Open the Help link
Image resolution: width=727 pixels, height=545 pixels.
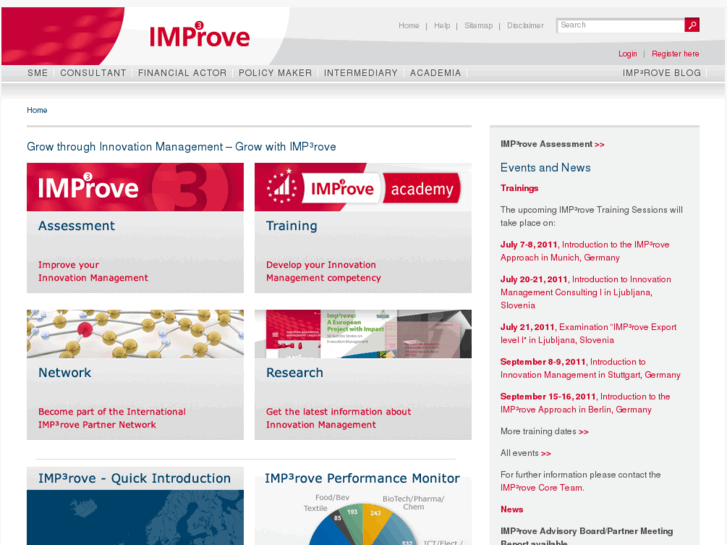coord(442,26)
